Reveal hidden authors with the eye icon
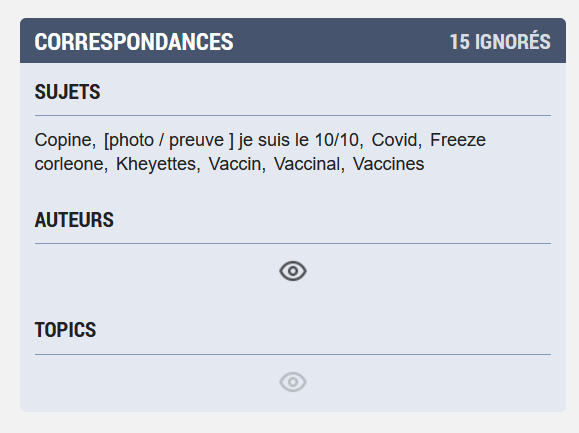This screenshot has height=433, width=579. click(x=293, y=271)
